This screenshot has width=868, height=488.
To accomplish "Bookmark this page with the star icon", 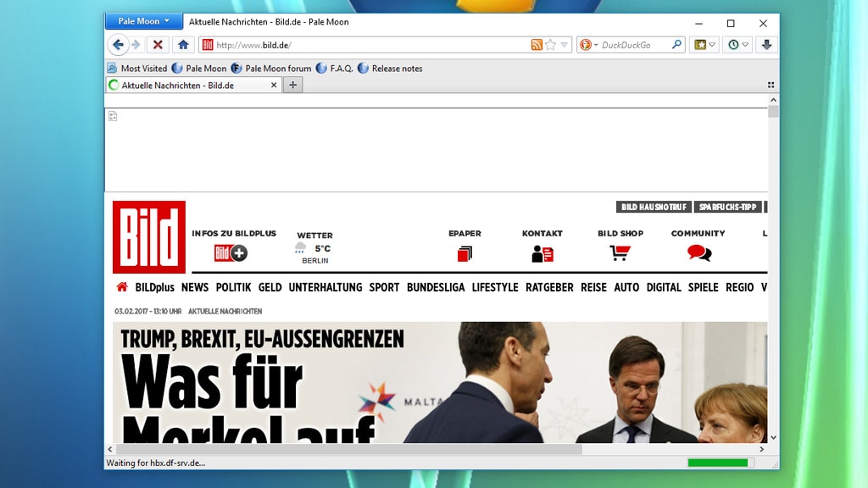I will (x=550, y=45).
